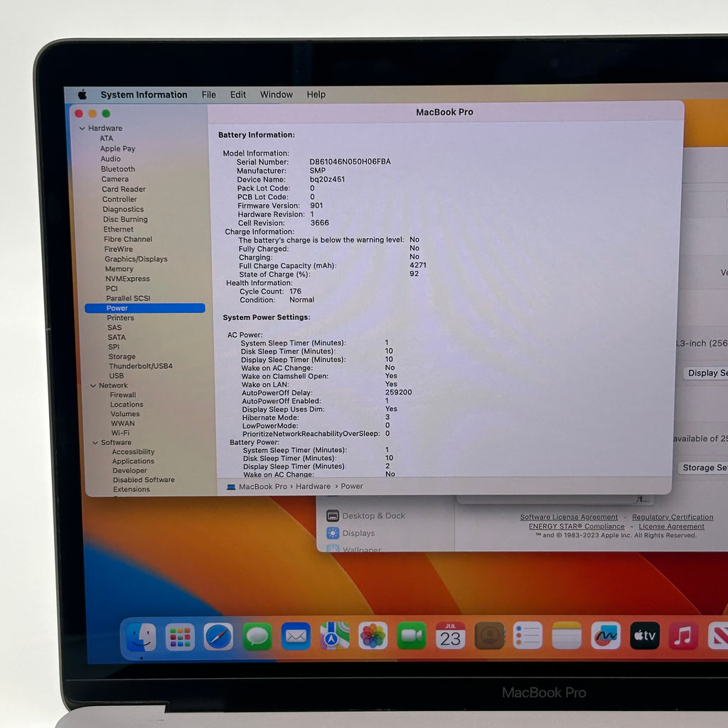Select Audio in the sidebar

click(110, 159)
